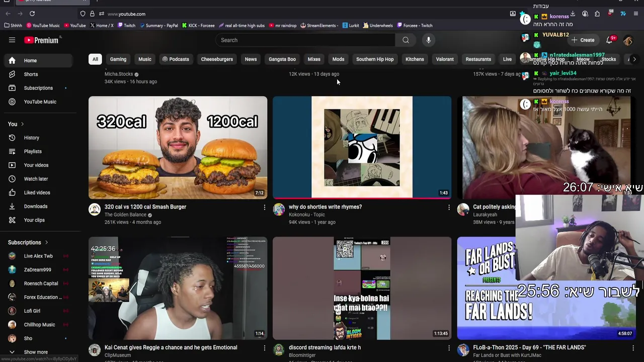Open Your videos in sidebar
Screen dimensions: 644x362
point(38,165)
